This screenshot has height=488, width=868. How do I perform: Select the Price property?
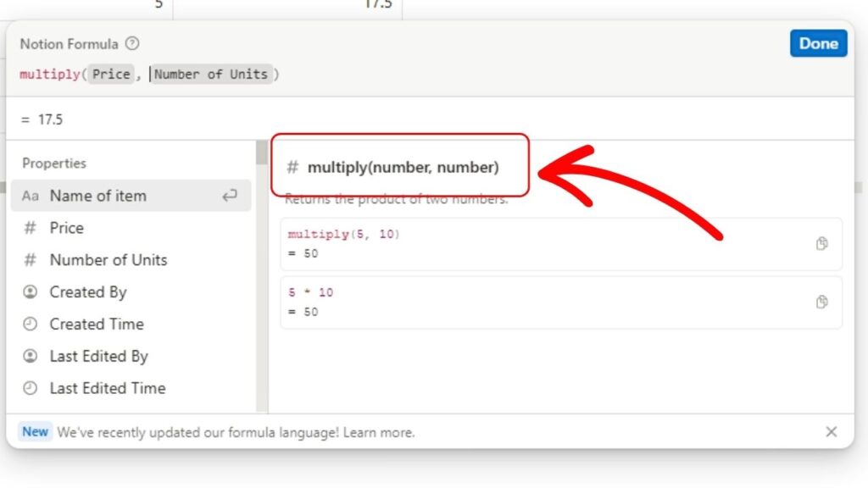[x=66, y=227]
